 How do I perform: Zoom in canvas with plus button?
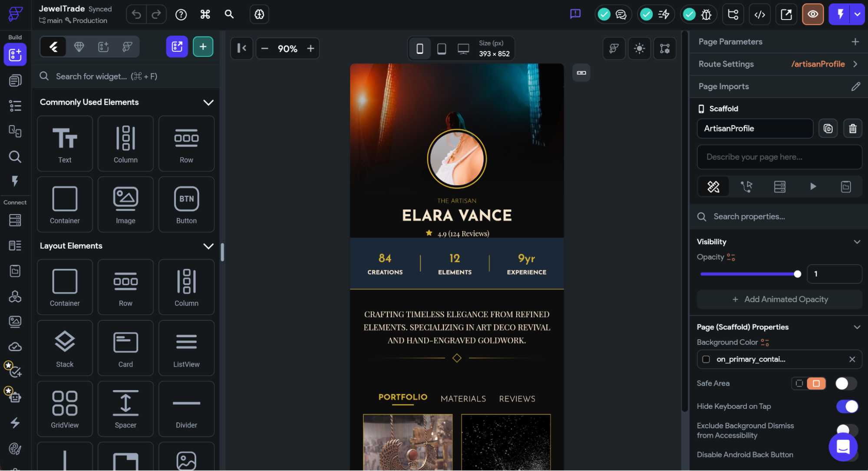tap(310, 48)
